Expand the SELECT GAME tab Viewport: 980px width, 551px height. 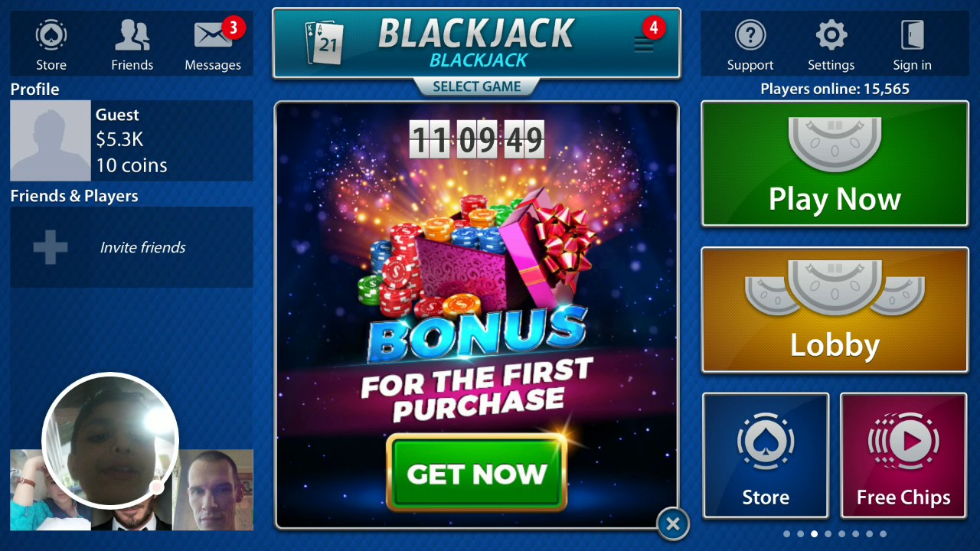[476, 87]
